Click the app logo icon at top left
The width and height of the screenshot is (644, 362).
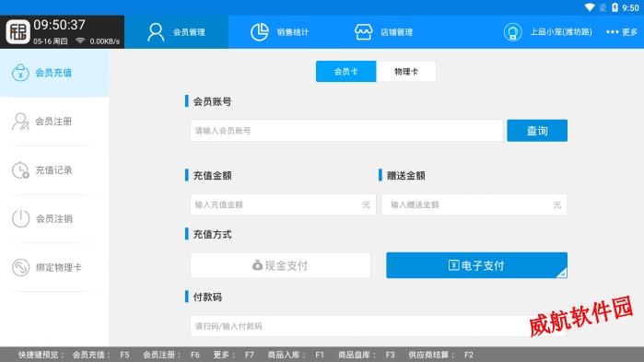pos(18,32)
